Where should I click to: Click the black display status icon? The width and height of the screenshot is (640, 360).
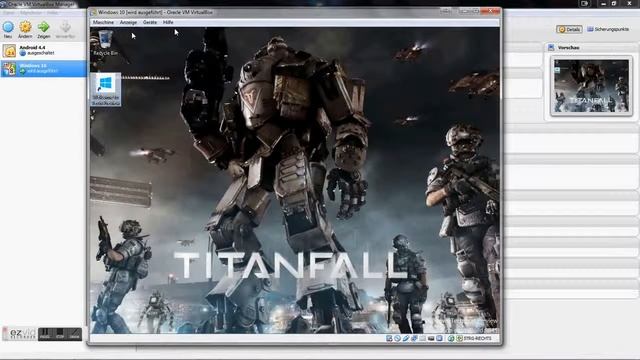[x=431, y=338]
